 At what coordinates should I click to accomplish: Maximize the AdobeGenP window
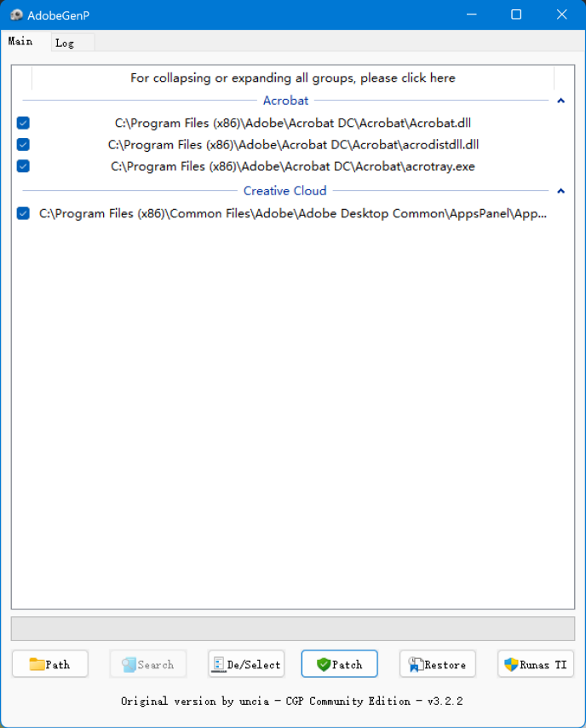point(516,15)
